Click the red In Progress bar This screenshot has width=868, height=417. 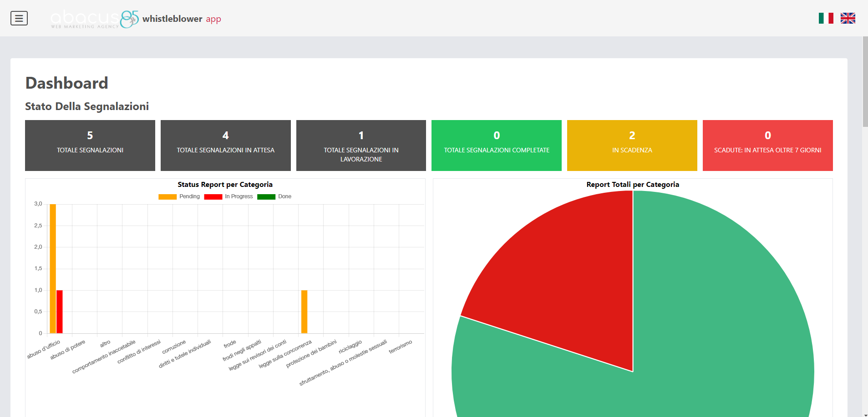tap(60, 311)
